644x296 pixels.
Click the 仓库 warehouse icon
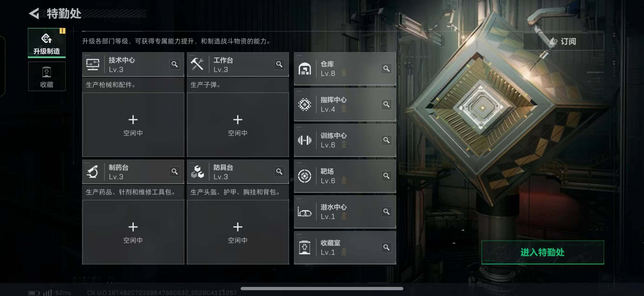(305, 69)
